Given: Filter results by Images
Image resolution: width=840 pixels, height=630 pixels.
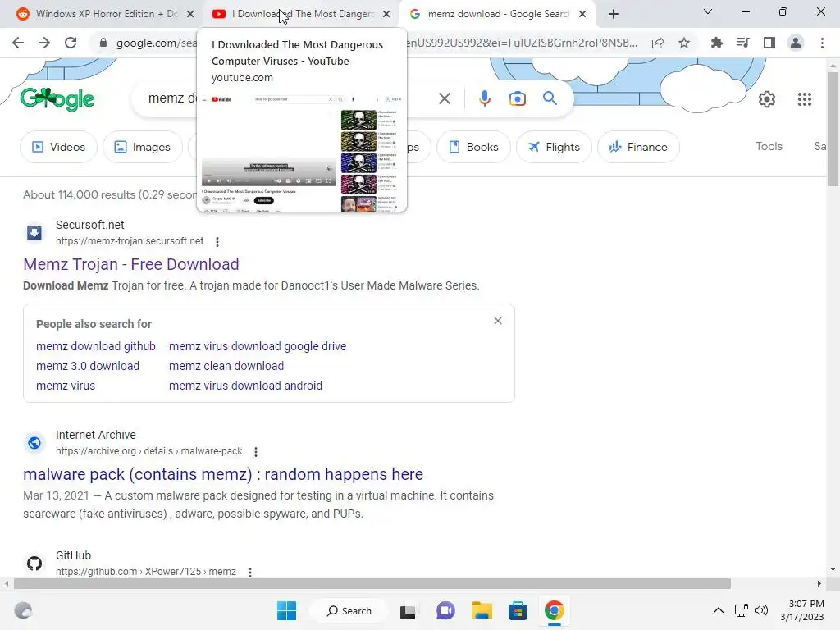Looking at the screenshot, I should point(143,147).
